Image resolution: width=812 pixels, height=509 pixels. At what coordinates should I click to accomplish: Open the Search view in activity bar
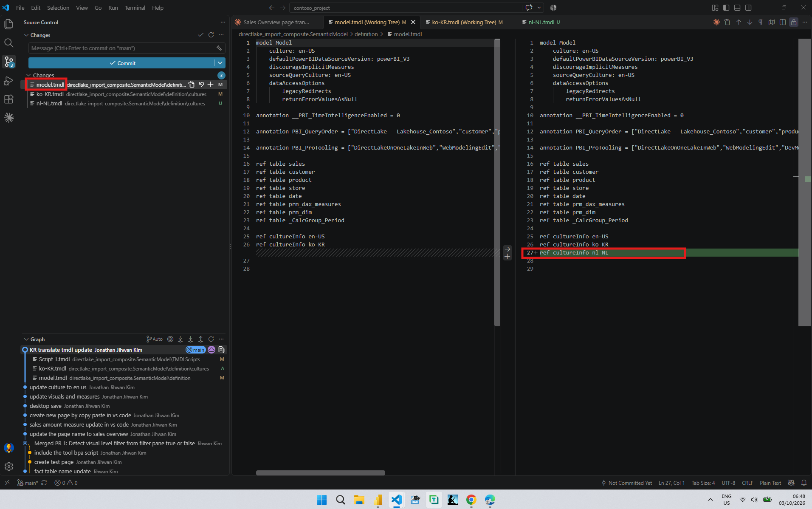[9, 43]
